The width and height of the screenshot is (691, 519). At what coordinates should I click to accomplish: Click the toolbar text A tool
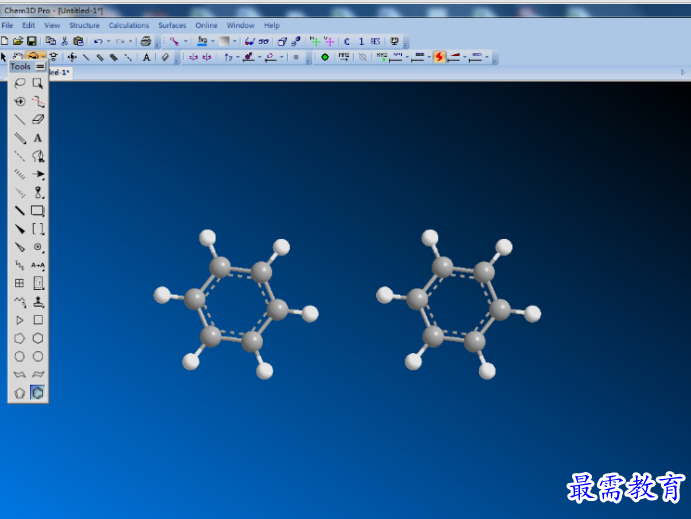click(146, 57)
